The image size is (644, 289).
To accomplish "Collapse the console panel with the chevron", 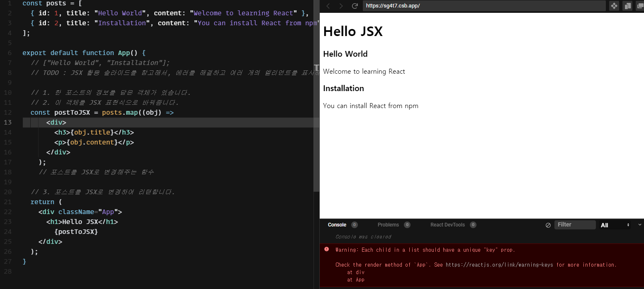I will tap(639, 224).
